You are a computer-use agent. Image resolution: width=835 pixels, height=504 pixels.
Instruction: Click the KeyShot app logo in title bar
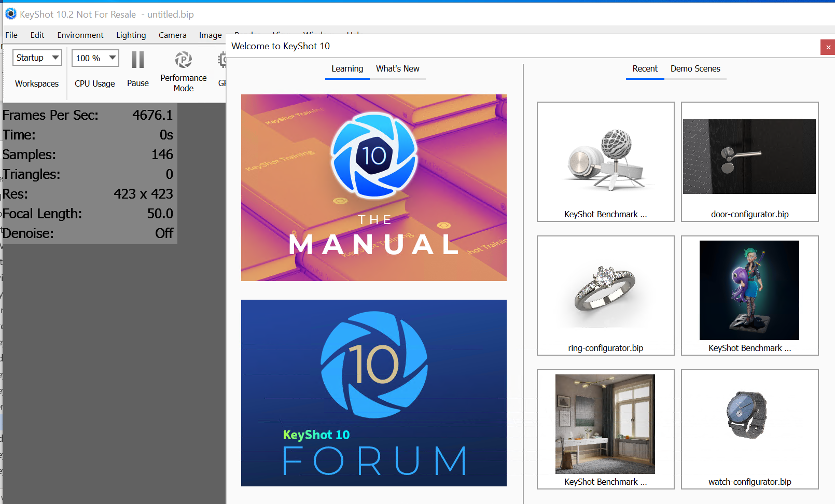[10, 14]
